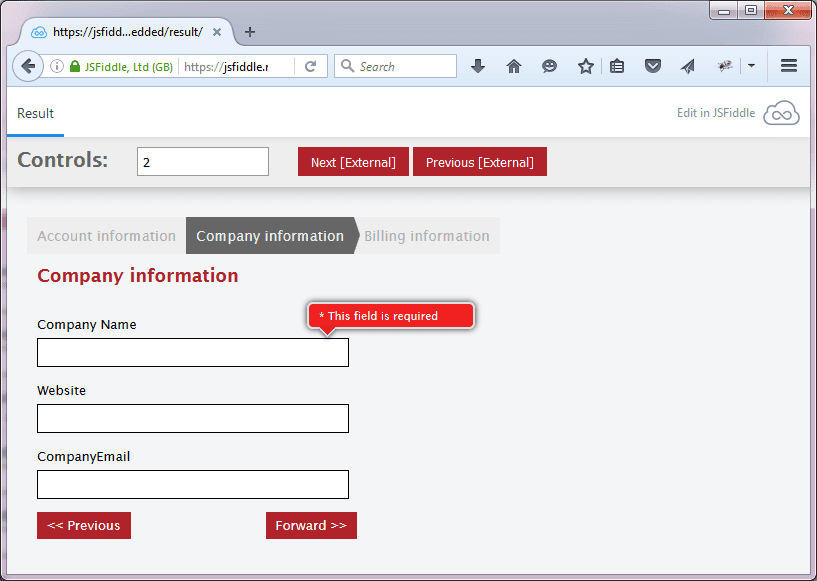
Task: Click into the CompanyEmail input field
Action: 193,485
